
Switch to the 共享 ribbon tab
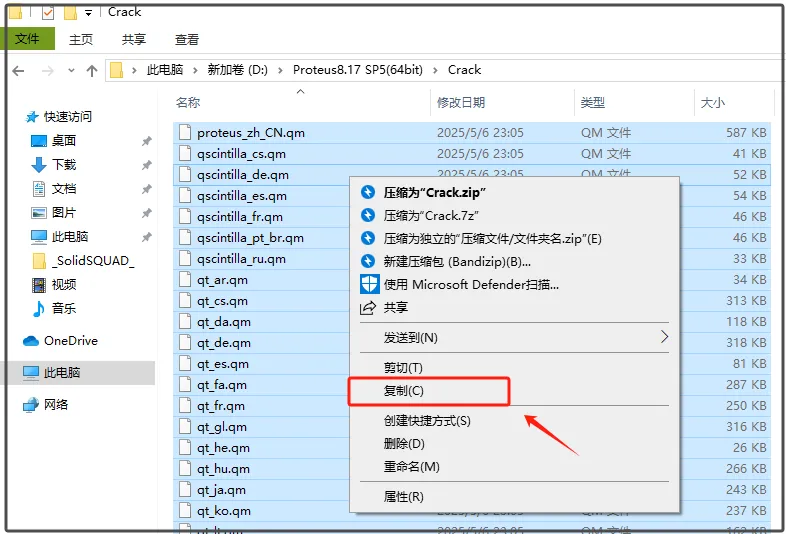[134, 40]
